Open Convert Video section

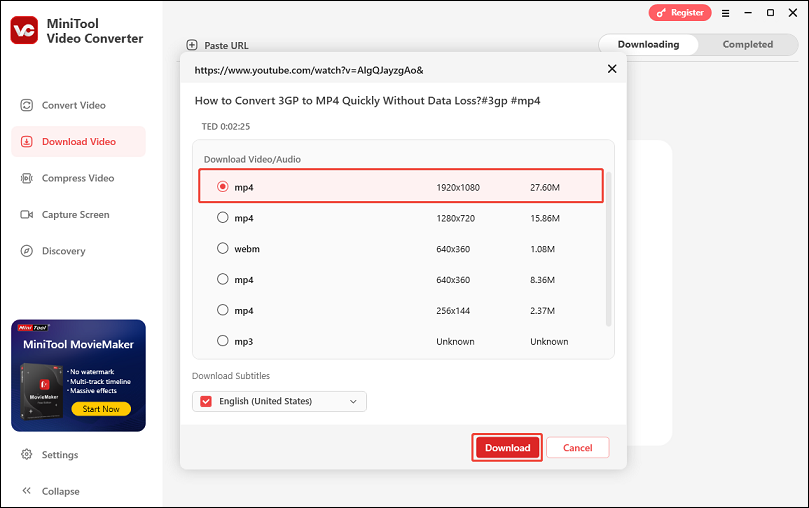[78, 105]
